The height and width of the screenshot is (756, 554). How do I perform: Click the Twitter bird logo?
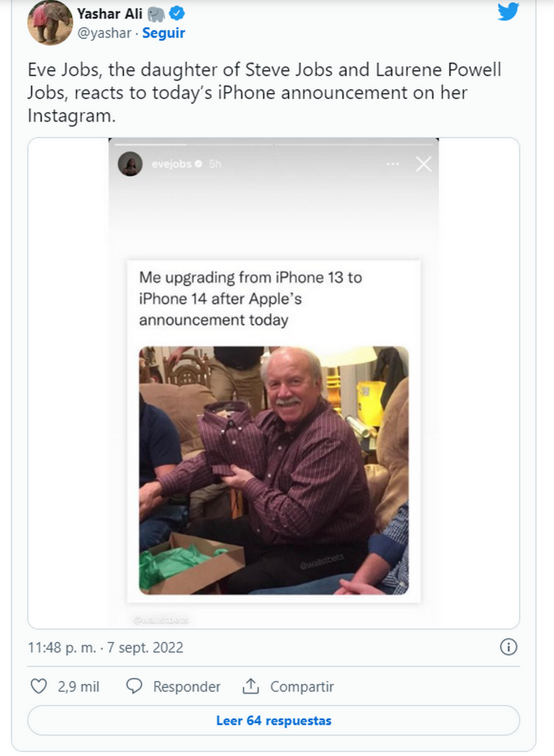[x=508, y=11]
